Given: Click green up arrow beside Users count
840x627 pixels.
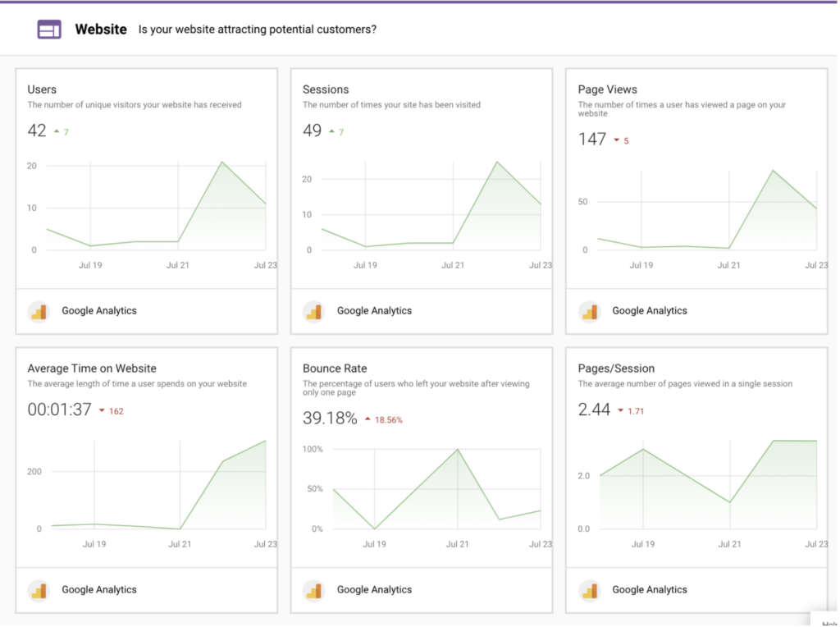Looking at the screenshot, I should (56, 131).
